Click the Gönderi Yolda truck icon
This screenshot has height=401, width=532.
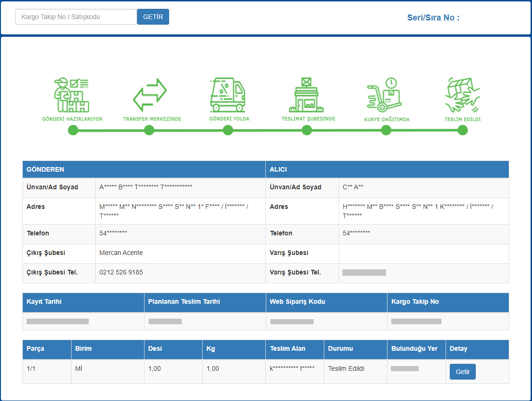tap(228, 95)
